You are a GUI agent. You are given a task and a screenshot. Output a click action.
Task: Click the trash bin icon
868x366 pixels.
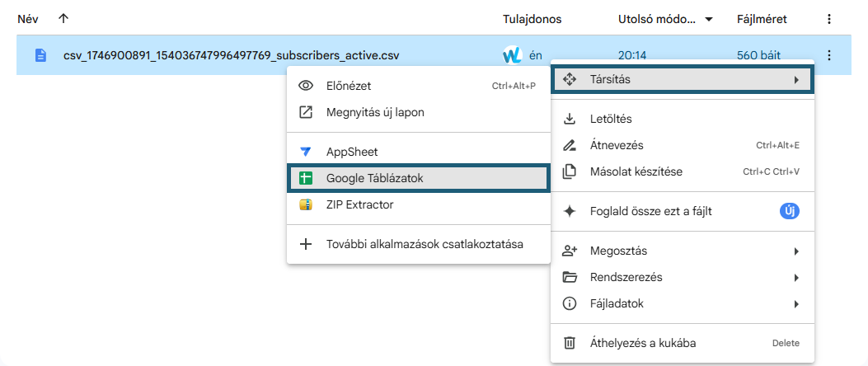[569, 343]
